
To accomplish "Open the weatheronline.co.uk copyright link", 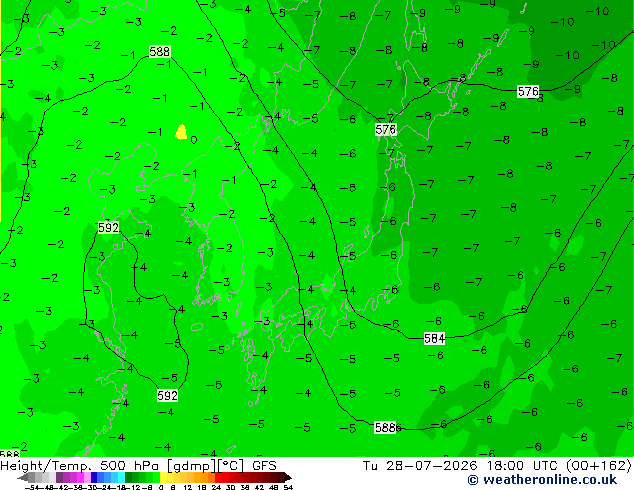I will 542,480.
